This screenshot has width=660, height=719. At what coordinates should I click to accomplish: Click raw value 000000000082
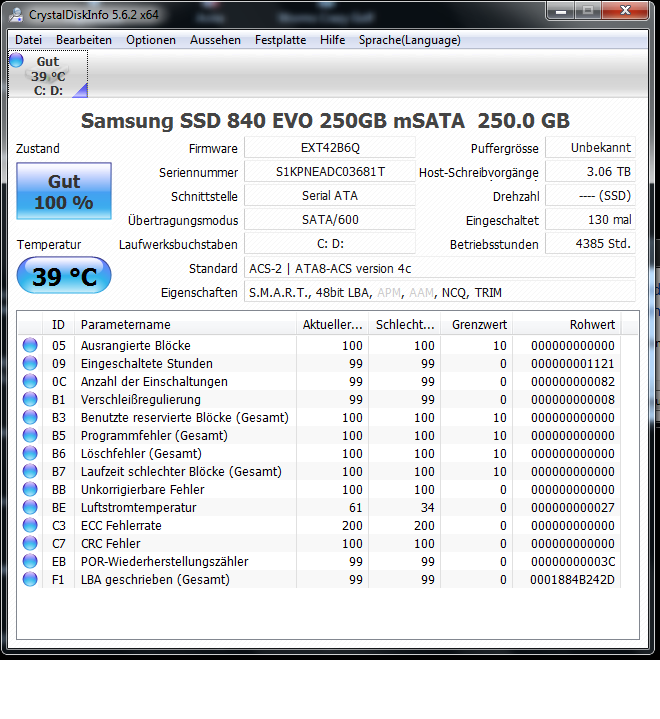click(x=572, y=382)
